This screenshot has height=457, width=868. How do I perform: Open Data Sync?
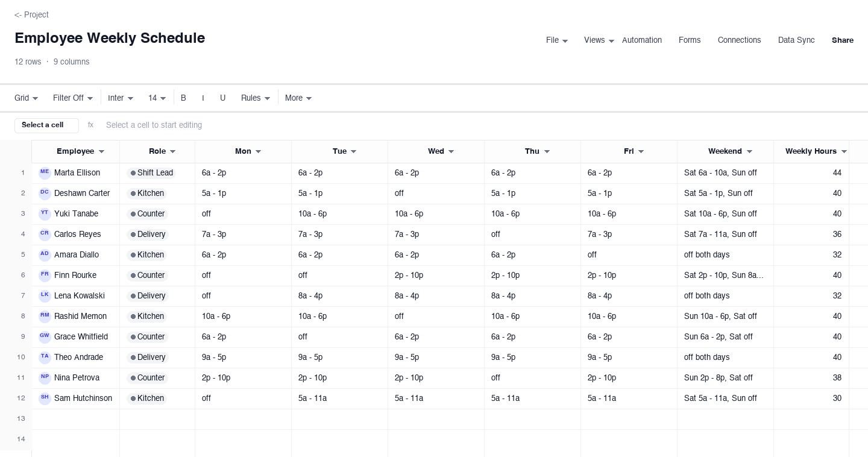pos(796,40)
